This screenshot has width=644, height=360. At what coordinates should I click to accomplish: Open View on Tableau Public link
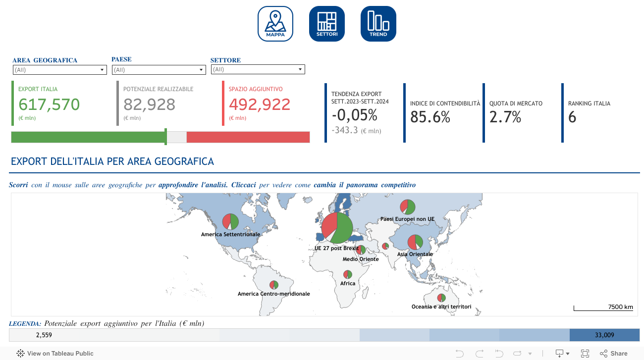pos(55,354)
